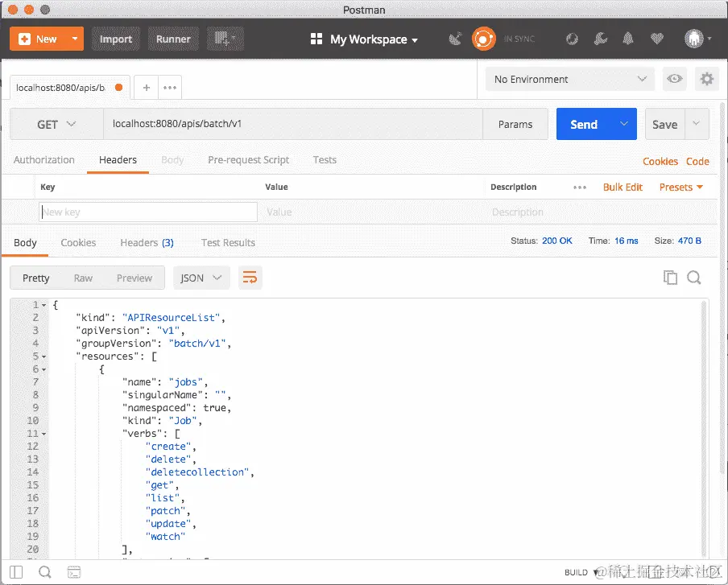The image size is (728, 585).
Task: Click the request URL field
Action: pyautogui.click(x=293, y=124)
